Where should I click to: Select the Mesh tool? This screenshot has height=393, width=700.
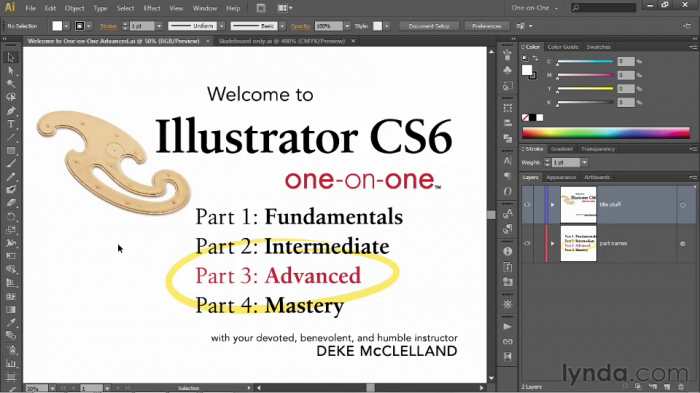coord(11,297)
